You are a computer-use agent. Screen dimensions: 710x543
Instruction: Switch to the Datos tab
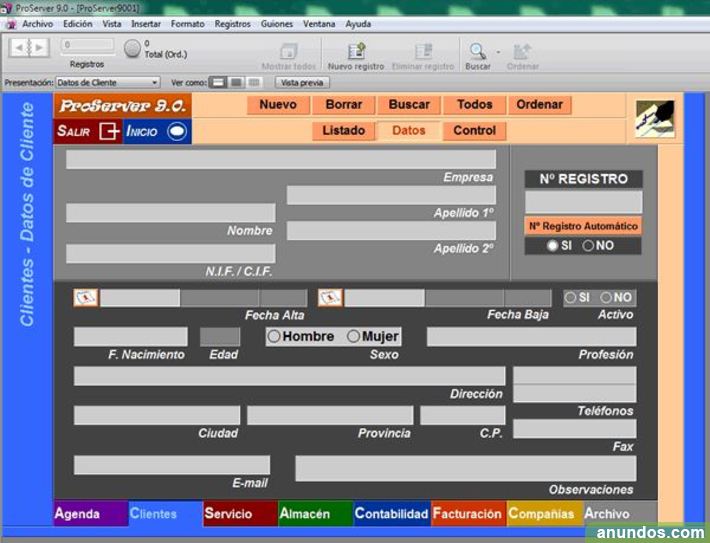[x=409, y=131]
